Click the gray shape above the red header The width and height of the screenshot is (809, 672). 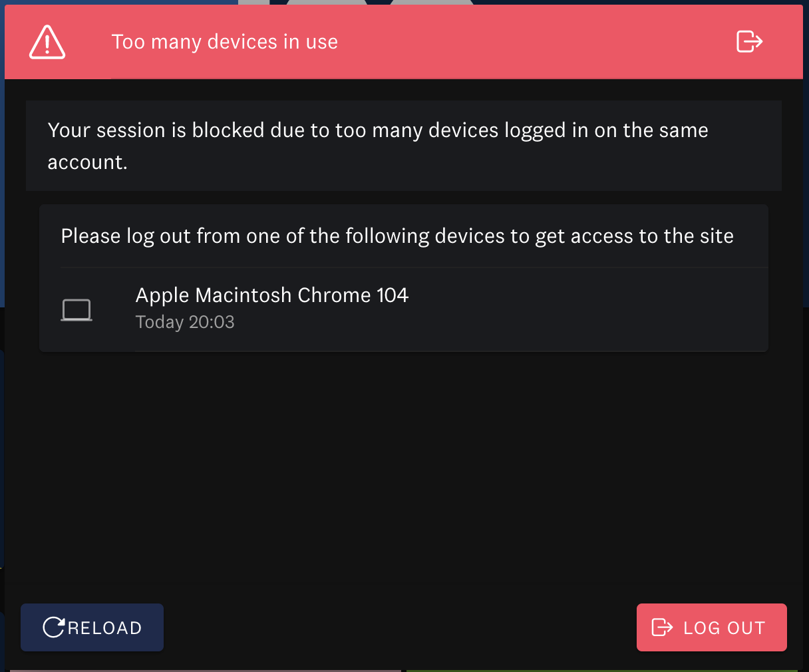pos(326,2)
